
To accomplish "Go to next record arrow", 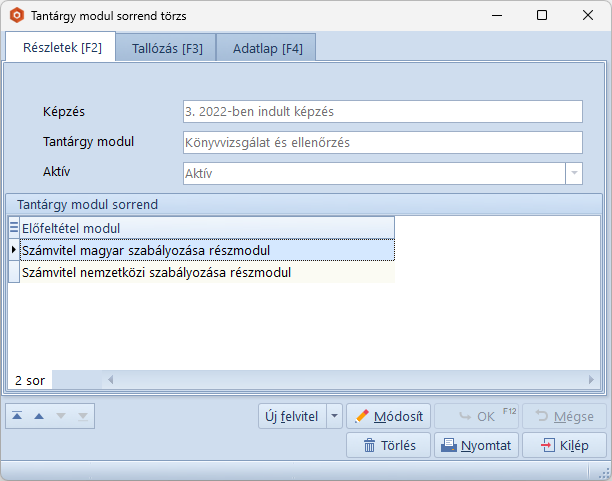I will coord(61,416).
